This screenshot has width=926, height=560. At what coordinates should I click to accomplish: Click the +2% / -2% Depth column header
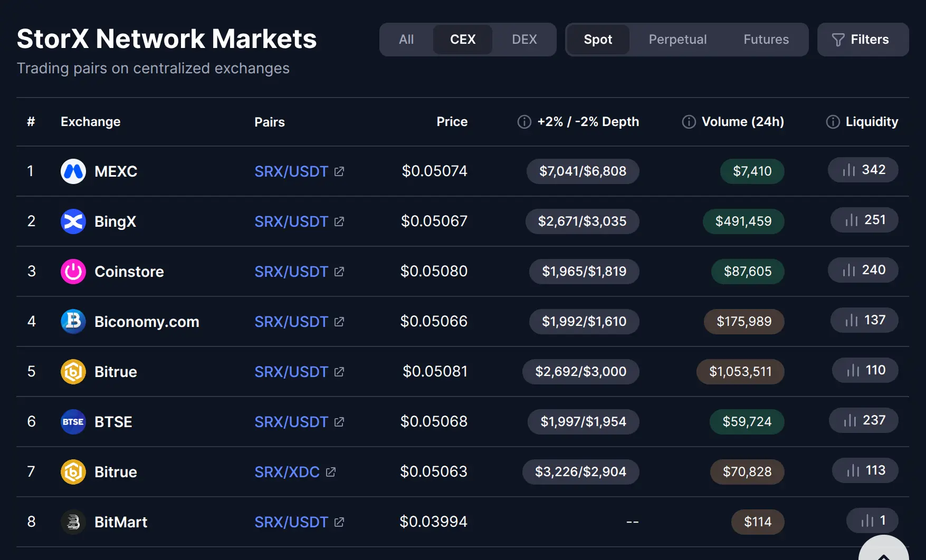pyautogui.click(x=588, y=122)
